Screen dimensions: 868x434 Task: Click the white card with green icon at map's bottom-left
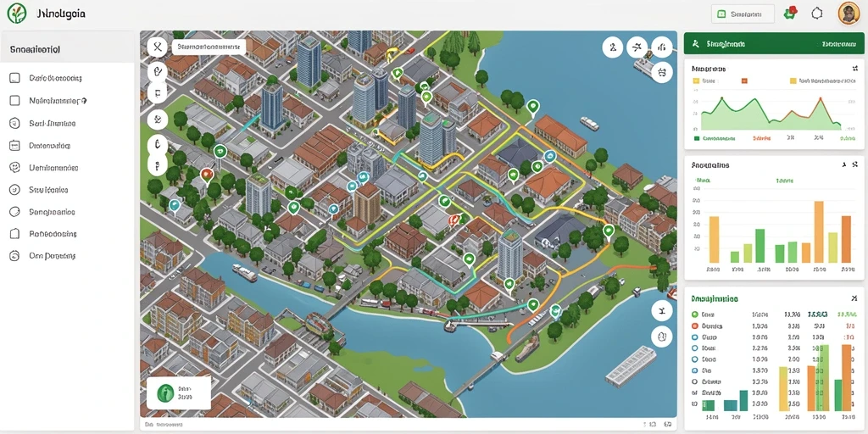[179, 393]
